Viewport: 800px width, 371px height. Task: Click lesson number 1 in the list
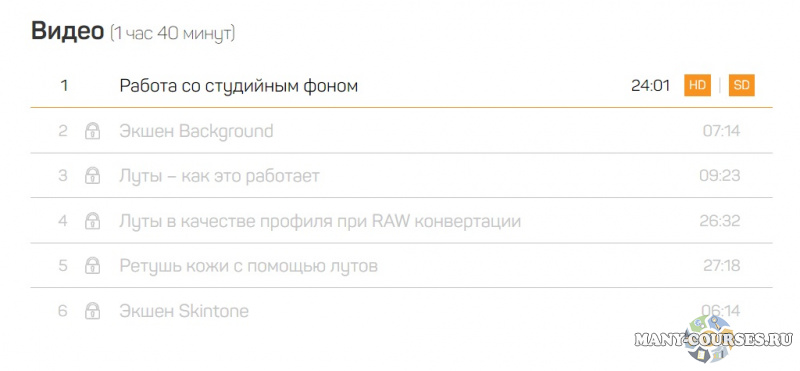pos(64,86)
